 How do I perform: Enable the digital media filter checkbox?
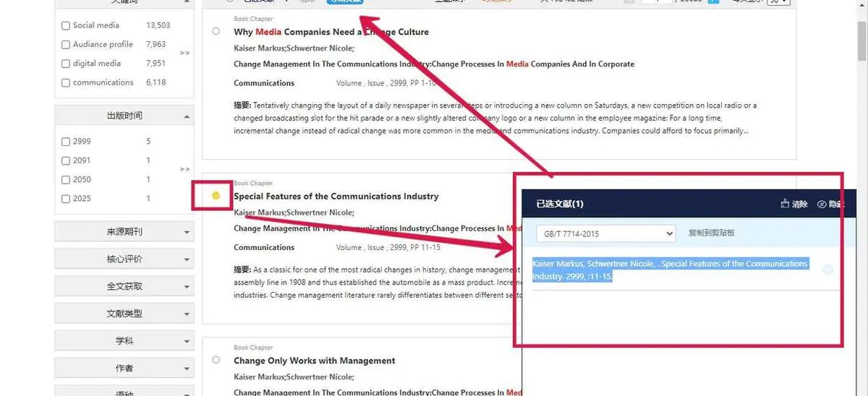coord(66,64)
